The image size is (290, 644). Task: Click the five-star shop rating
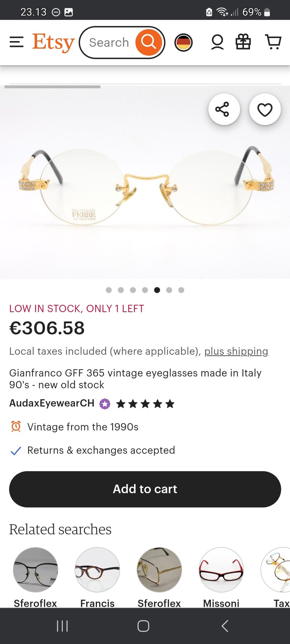(145, 404)
